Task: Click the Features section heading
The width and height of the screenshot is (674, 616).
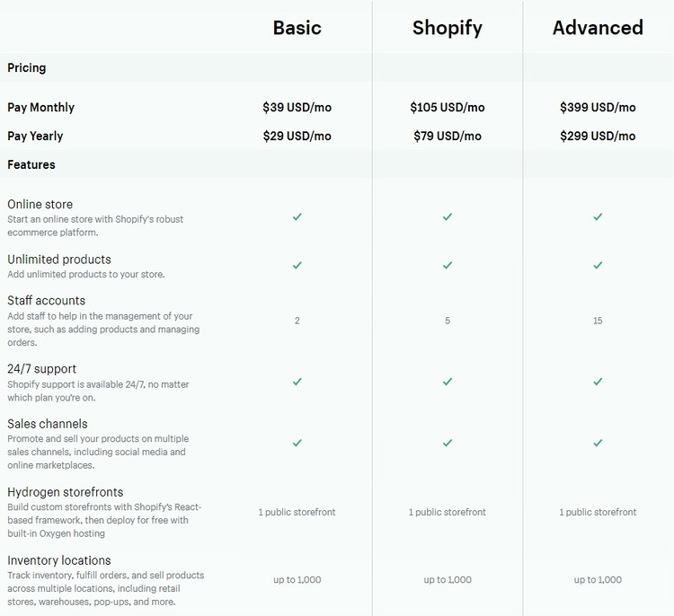Action: (x=31, y=164)
